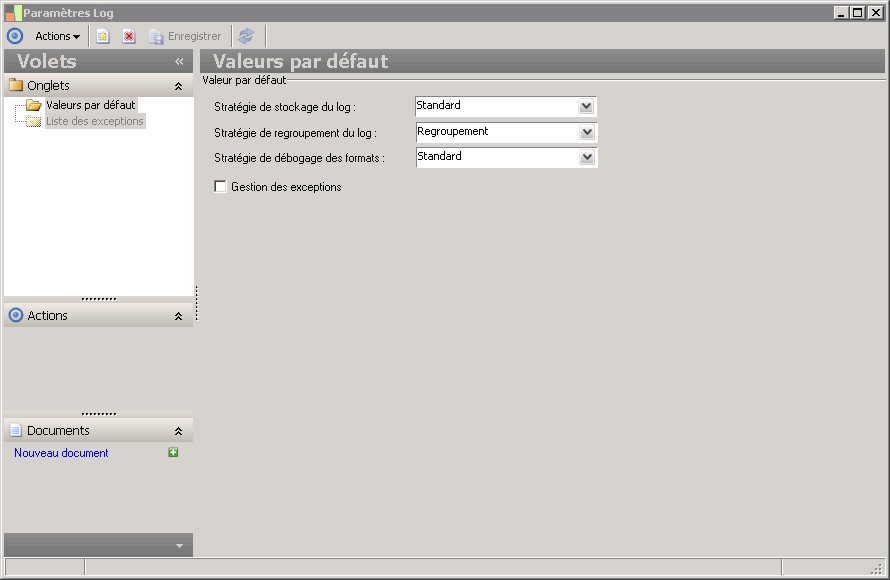The width and height of the screenshot is (890, 580).
Task: Click the Nouveau document link
Action: tap(61, 453)
